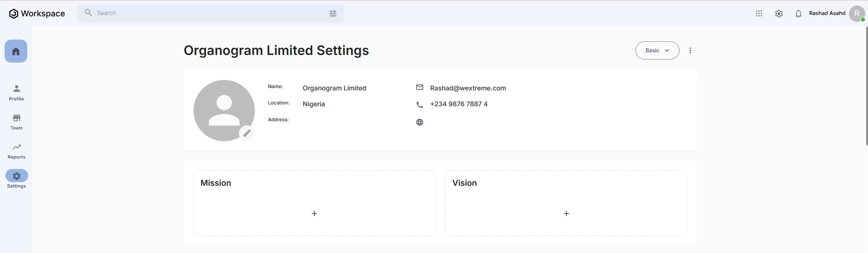Click the Home icon in sidebar
The height and width of the screenshot is (253, 868).
(x=16, y=51)
